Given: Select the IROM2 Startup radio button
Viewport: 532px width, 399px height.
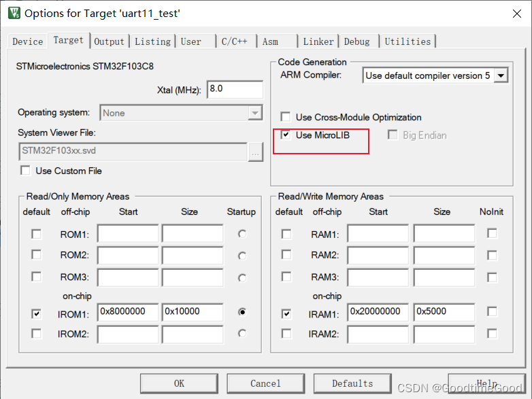Looking at the screenshot, I should pos(242,334).
